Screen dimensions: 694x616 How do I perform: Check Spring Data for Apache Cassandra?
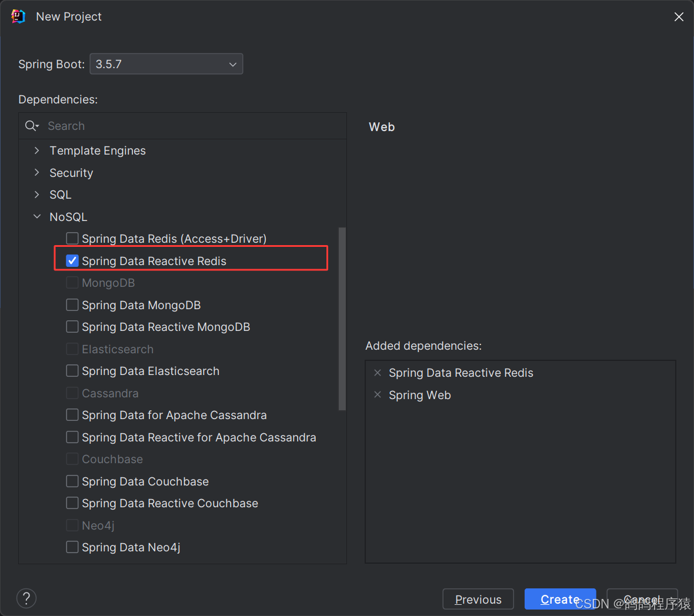pyautogui.click(x=72, y=415)
